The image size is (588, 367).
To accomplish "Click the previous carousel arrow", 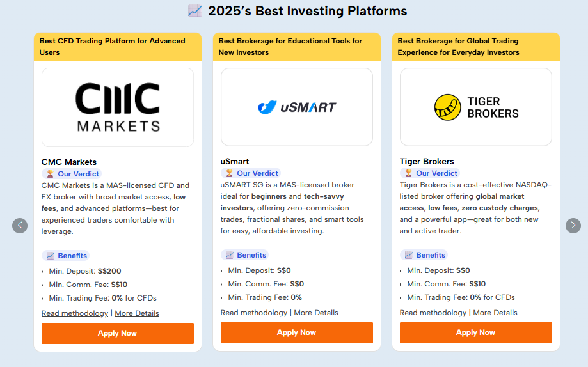I will (20, 226).
